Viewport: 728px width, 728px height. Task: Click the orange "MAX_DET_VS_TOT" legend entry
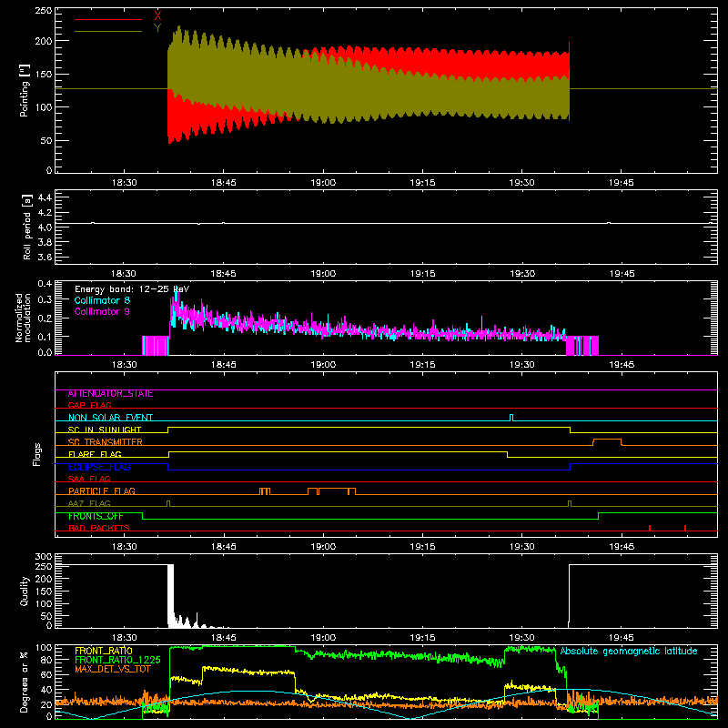pos(113,669)
